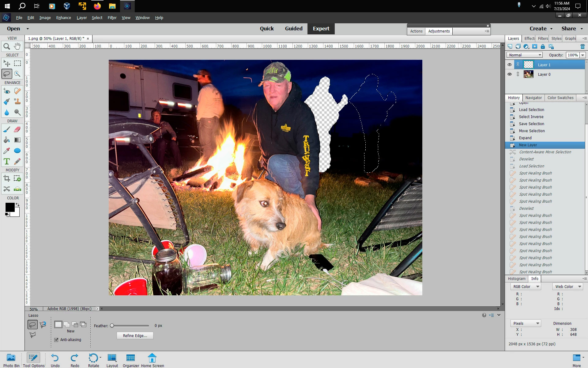Click the Refine Edge button
The height and width of the screenshot is (368, 588).
pos(135,336)
